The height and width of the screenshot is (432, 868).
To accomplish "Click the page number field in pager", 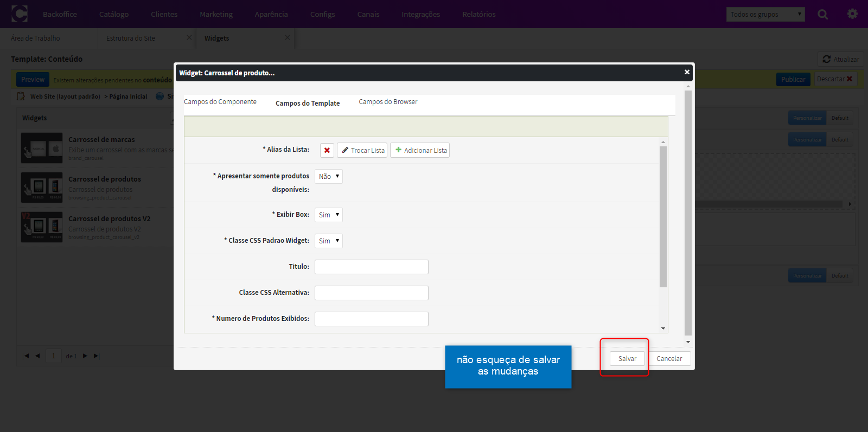I will click(53, 356).
